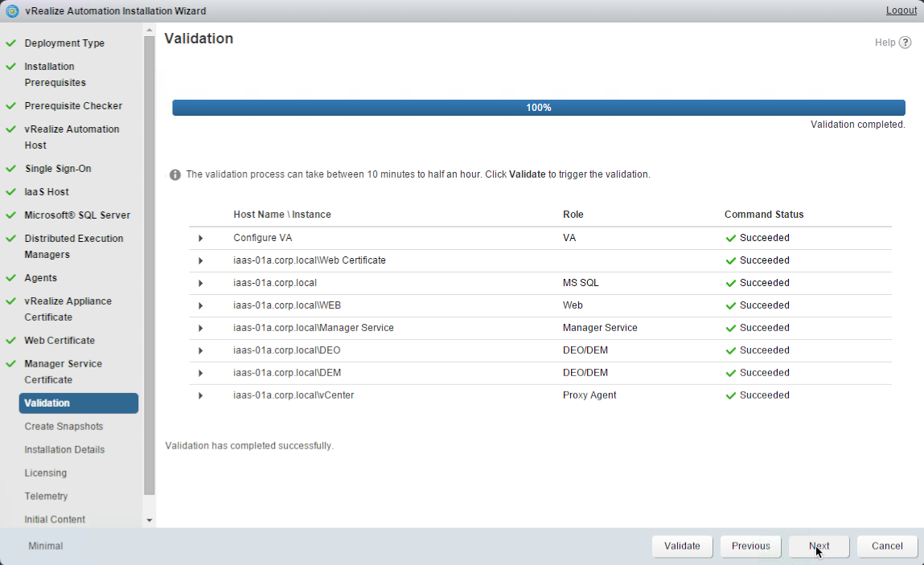Image resolution: width=924 pixels, height=565 pixels.
Task: Click the Validate button
Action: click(683, 547)
